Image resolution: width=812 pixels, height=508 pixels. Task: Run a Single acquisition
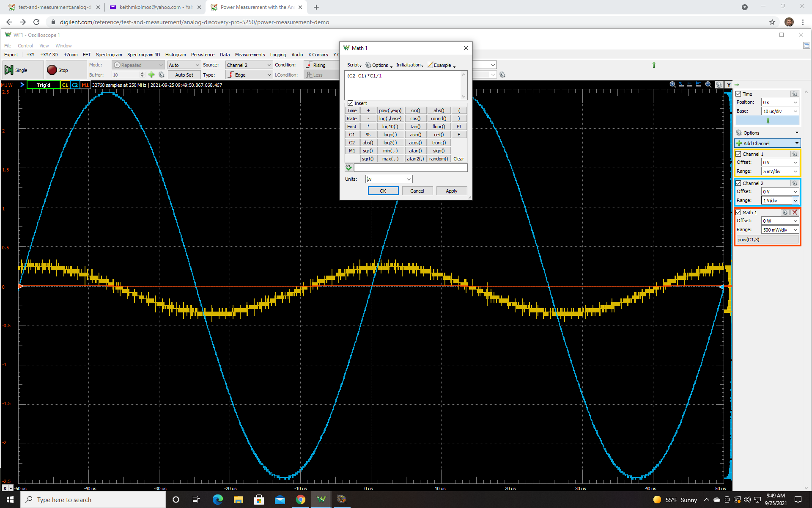pos(22,70)
